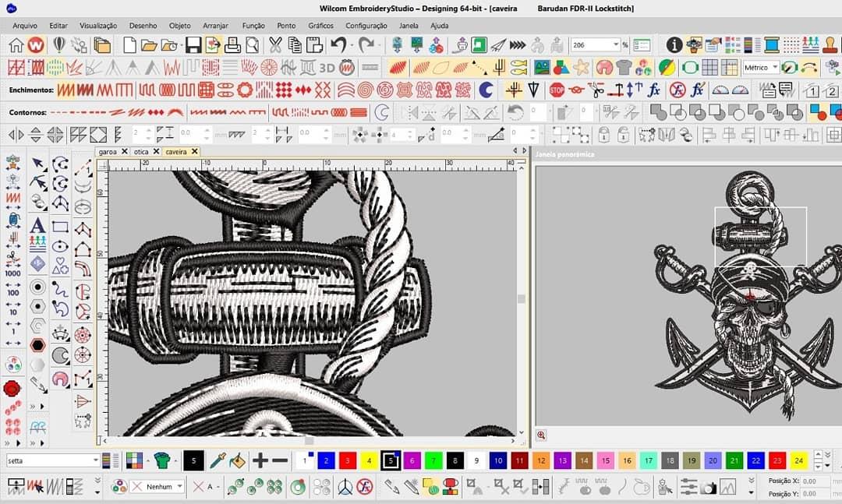Select color swatch 3 red
The image size is (842, 504).
(348, 460)
